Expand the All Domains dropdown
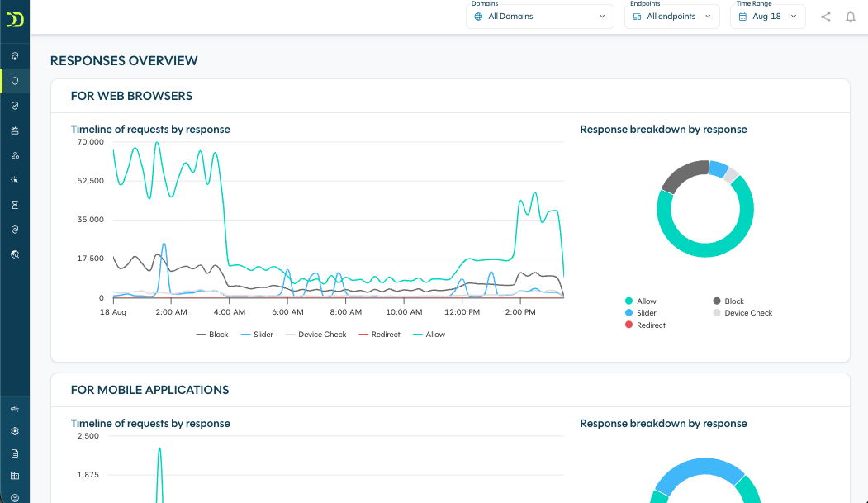 540,17
